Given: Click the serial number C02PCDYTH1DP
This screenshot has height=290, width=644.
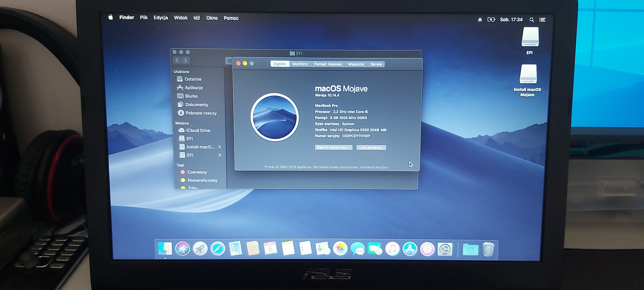Looking at the screenshot, I should (356, 136).
